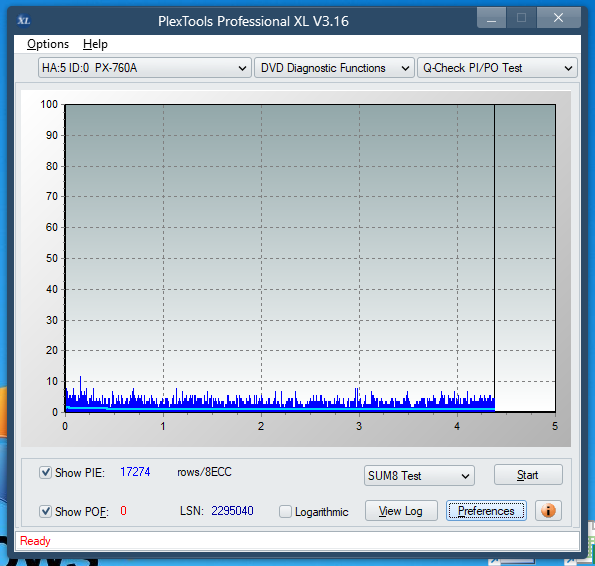The width and height of the screenshot is (595, 566).
Task: Toggle the Show POF checkbox
Action: [x=46, y=511]
